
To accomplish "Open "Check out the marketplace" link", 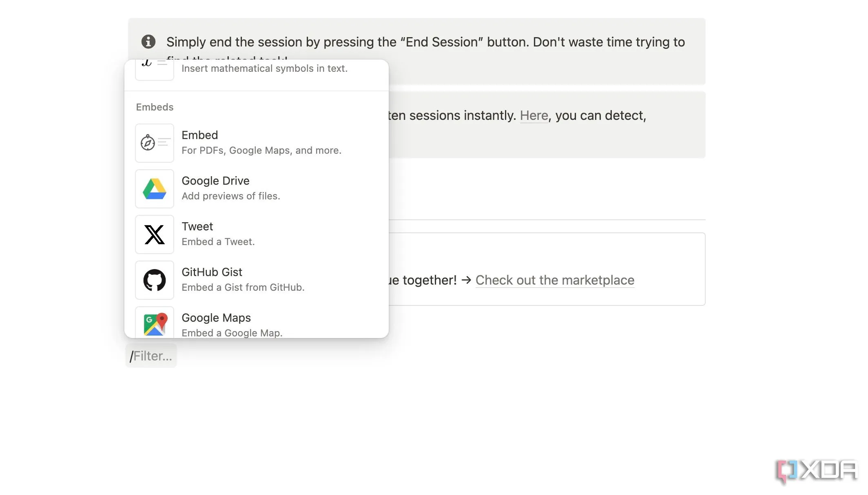I will [555, 280].
